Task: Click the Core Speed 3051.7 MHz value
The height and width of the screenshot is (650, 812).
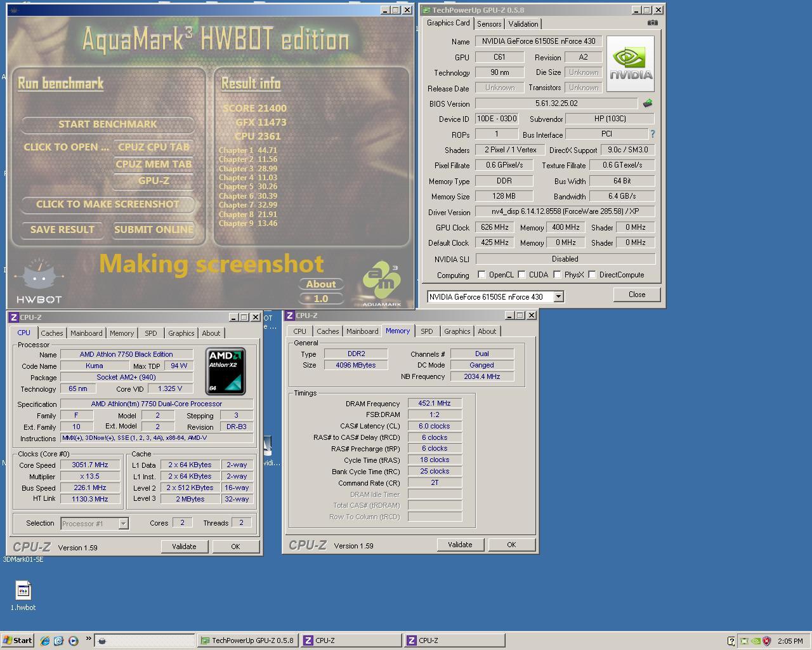Action: (x=90, y=465)
